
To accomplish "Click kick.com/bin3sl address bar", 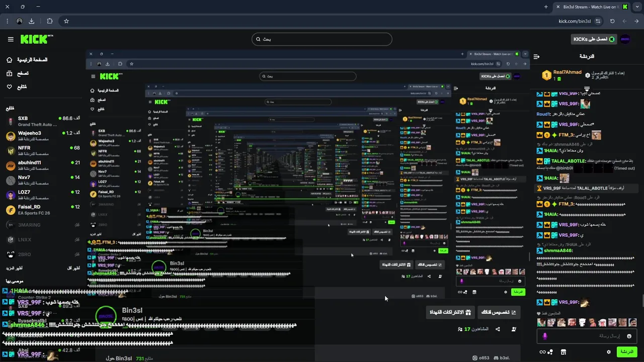I will click(x=575, y=21).
